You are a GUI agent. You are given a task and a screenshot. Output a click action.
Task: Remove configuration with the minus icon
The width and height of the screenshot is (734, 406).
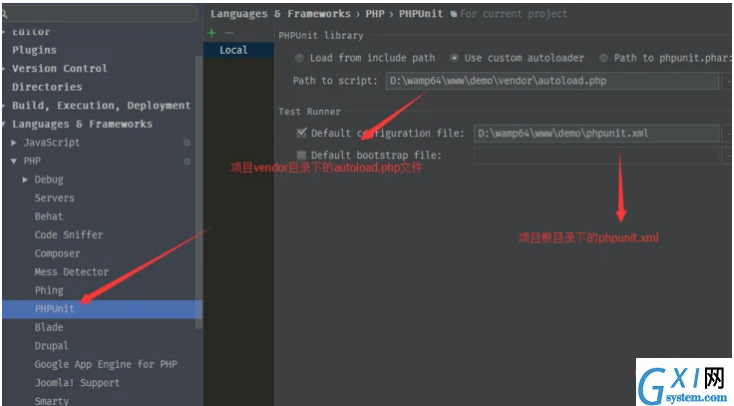tap(229, 33)
